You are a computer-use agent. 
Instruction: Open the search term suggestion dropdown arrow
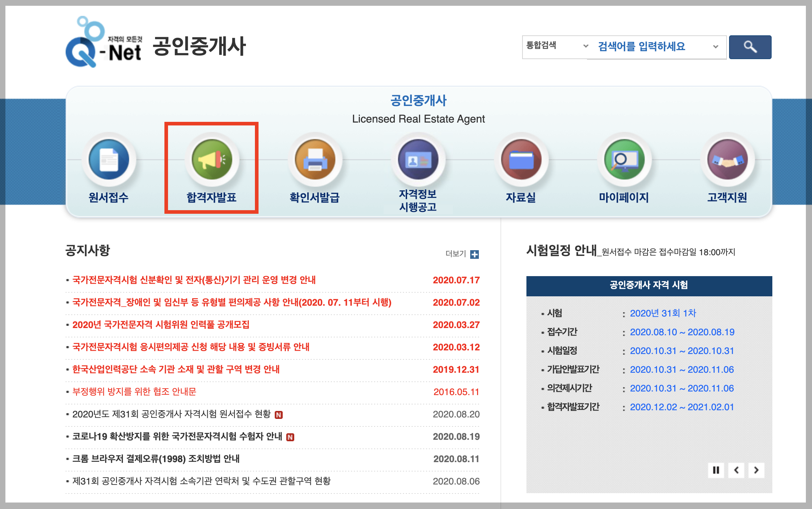(716, 47)
